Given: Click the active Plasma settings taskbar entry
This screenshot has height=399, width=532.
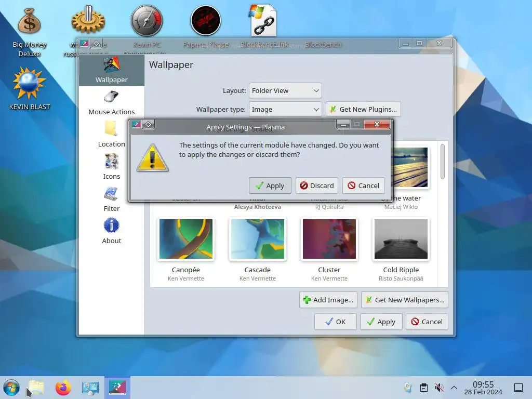Looking at the screenshot, I should click(x=117, y=388).
